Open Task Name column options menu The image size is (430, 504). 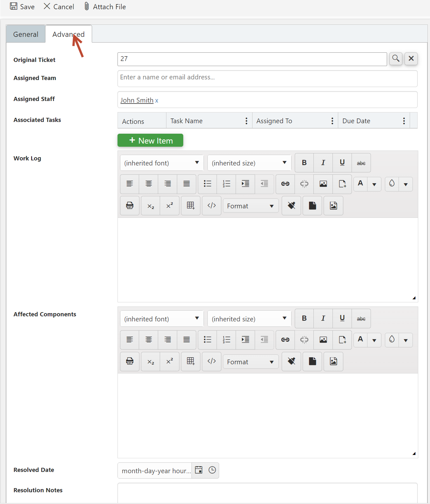(246, 121)
